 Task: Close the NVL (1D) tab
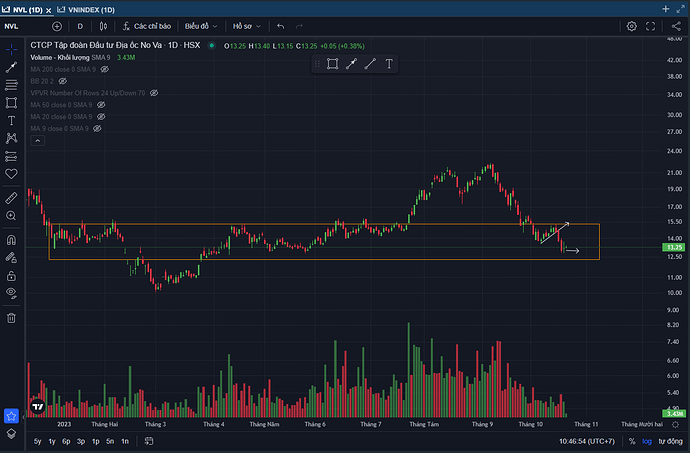49,7
